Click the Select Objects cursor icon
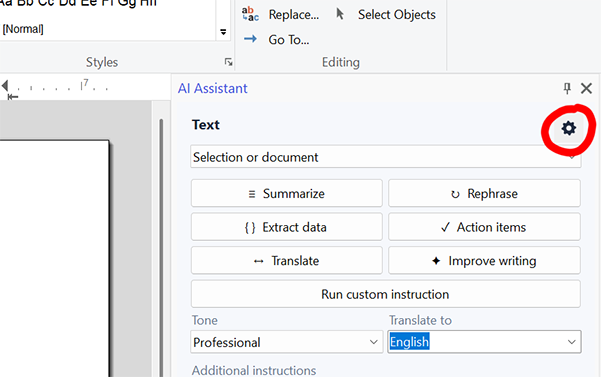Screen dimensions: 601x377 point(340,14)
